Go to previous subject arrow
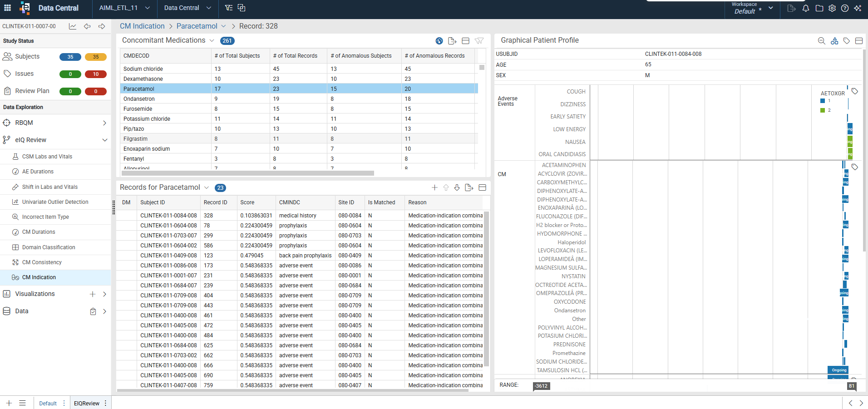 point(87,26)
